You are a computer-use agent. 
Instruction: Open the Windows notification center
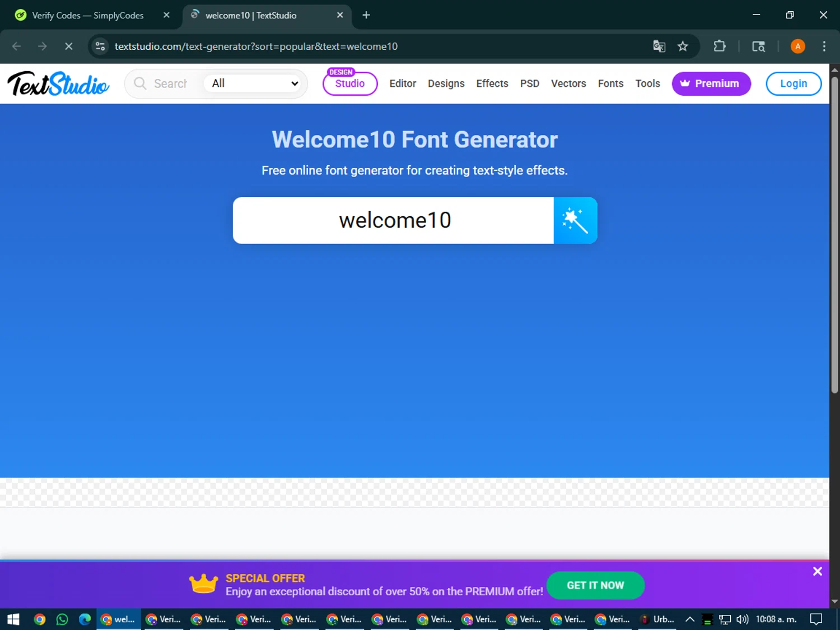(816, 619)
